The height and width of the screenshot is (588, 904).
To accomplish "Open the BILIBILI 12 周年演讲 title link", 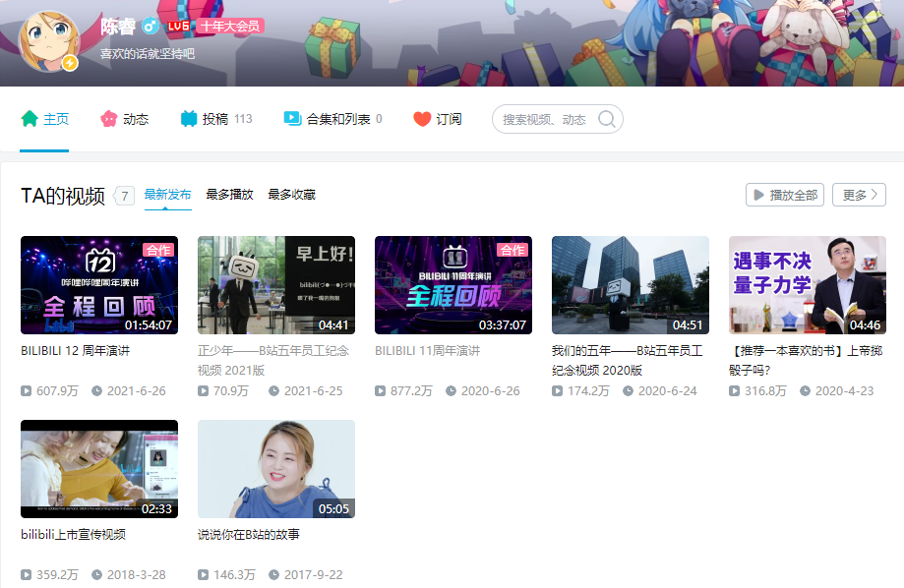I will pyautogui.click(x=75, y=350).
